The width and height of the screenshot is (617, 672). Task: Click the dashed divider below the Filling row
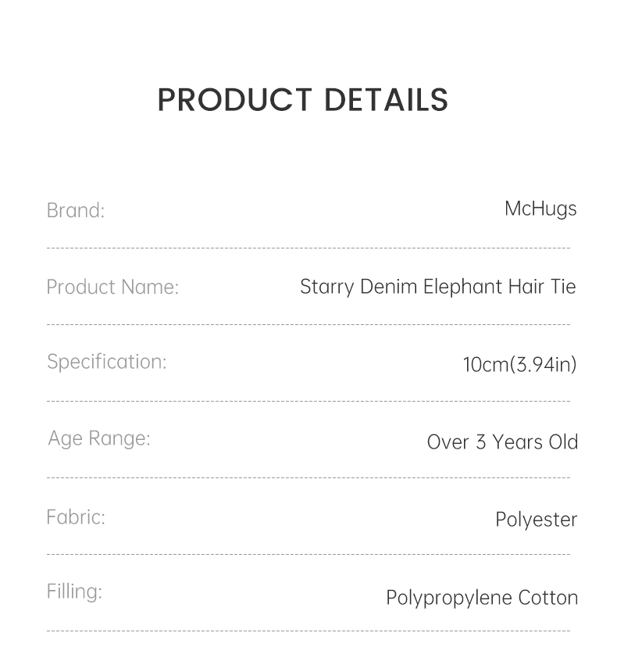[x=308, y=631]
